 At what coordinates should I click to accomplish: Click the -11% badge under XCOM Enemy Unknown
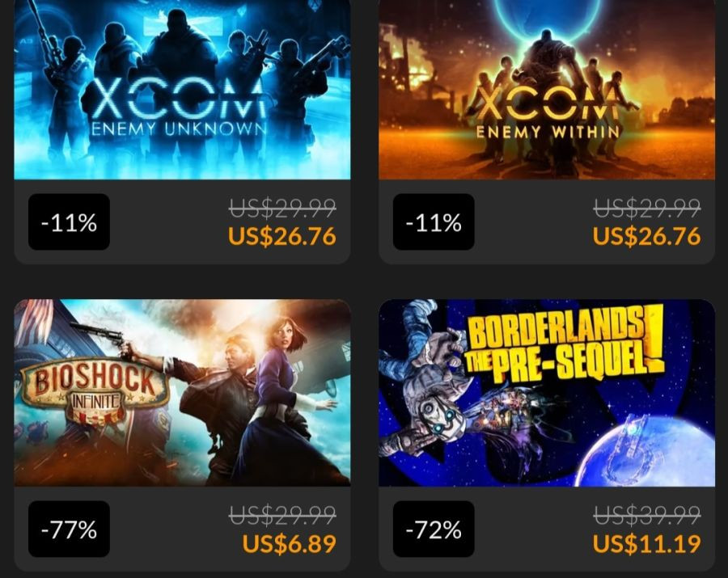[x=70, y=221]
